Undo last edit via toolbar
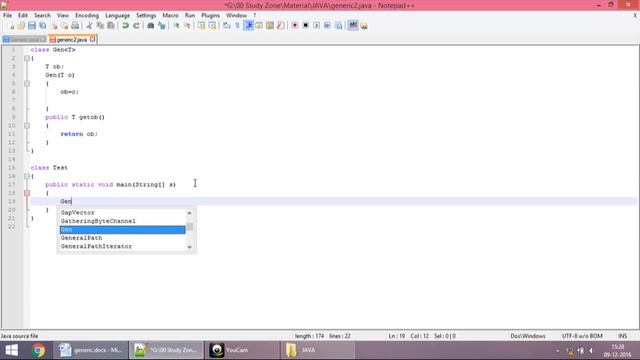Viewport: 640px width, 360px height. pyautogui.click(x=125, y=26)
